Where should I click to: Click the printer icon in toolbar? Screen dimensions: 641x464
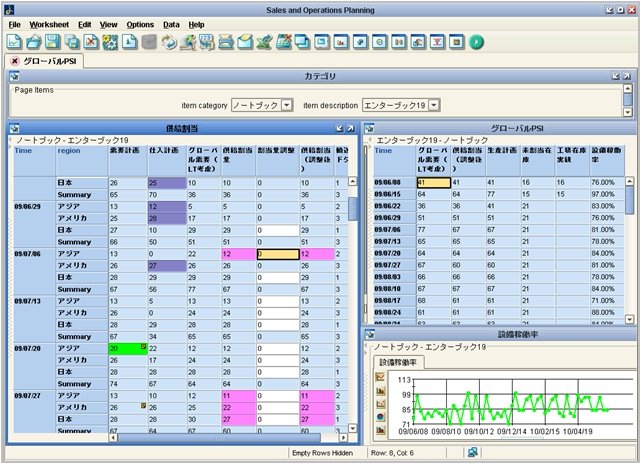point(226,42)
